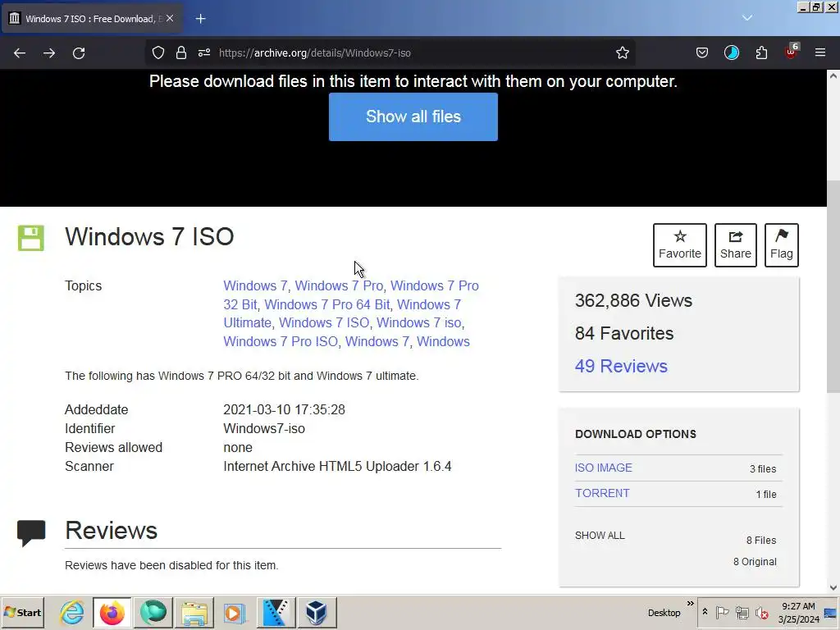Click the Reviews speech bubble icon

[31, 533]
